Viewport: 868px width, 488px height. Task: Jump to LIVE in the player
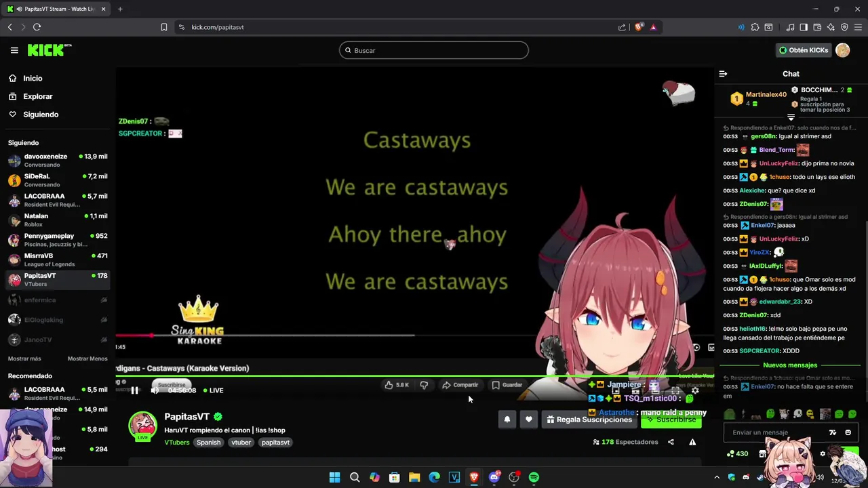(x=213, y=390)
